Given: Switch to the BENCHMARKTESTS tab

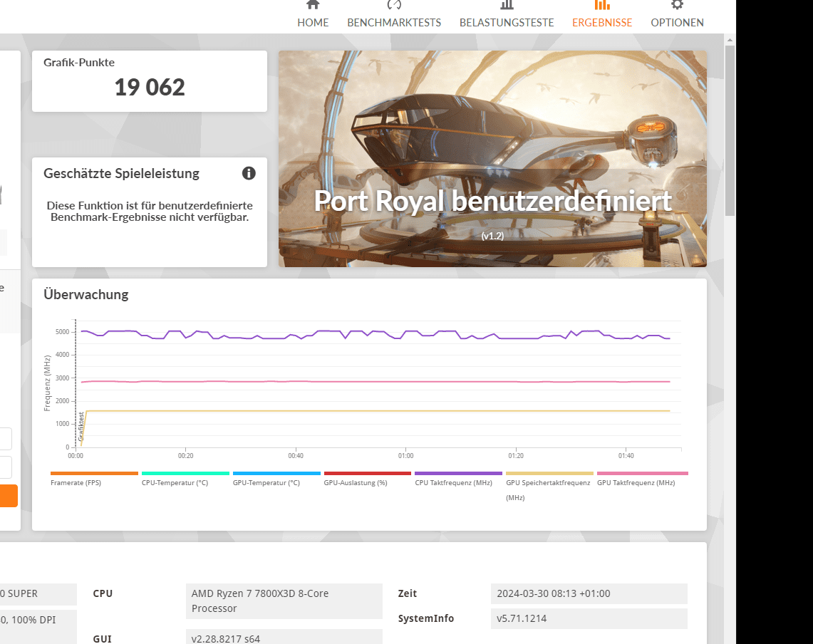Looking at the screenshot, I should coord(394,22).
